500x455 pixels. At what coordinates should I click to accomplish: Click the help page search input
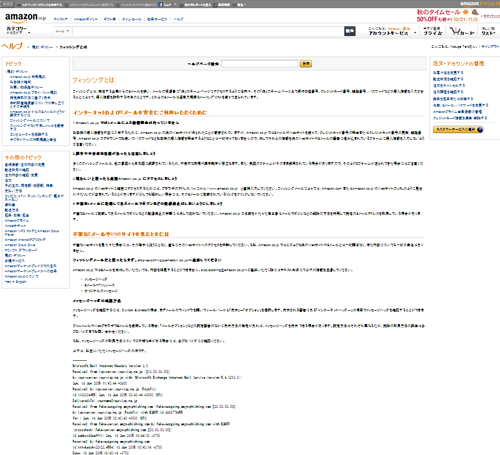pos(259,64)
